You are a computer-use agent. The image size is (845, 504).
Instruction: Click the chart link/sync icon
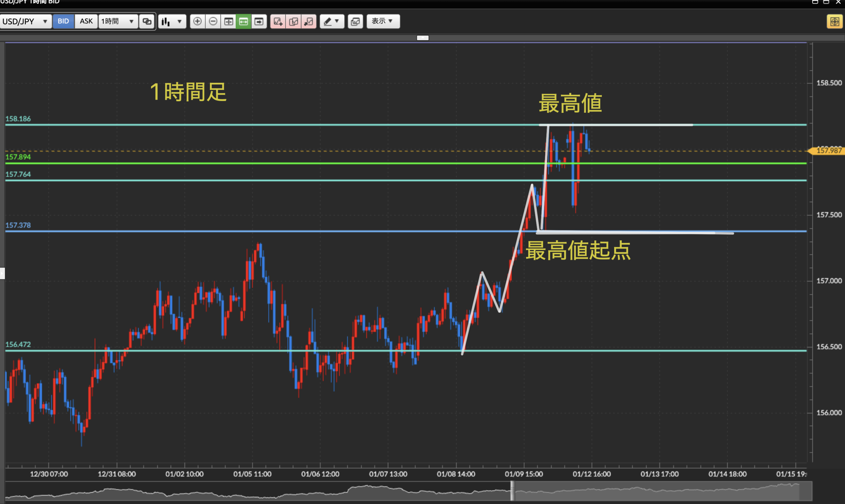coord(147,21)
